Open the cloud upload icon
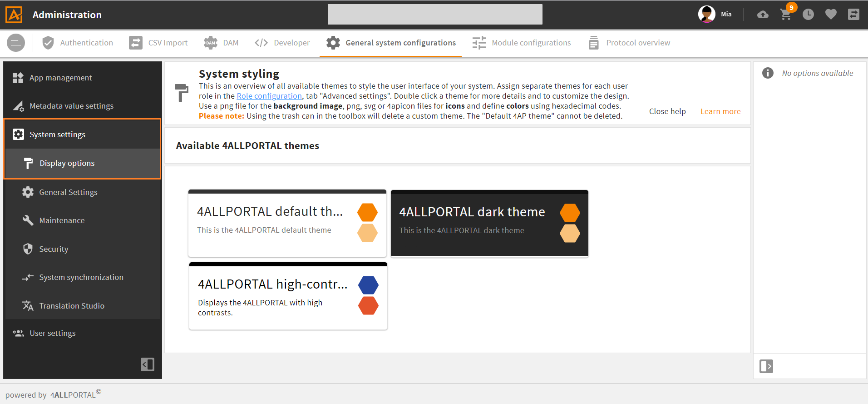The height and width of the screenshot is (404, 868). click(x=763, y=15)
